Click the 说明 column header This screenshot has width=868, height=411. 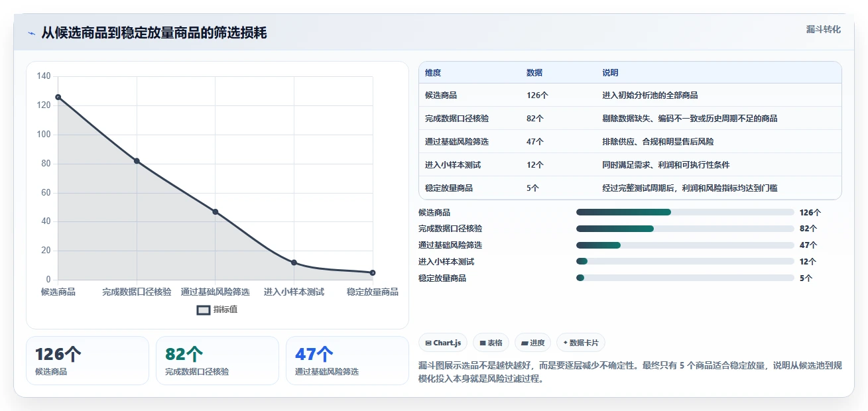click(x=610, y=72)
